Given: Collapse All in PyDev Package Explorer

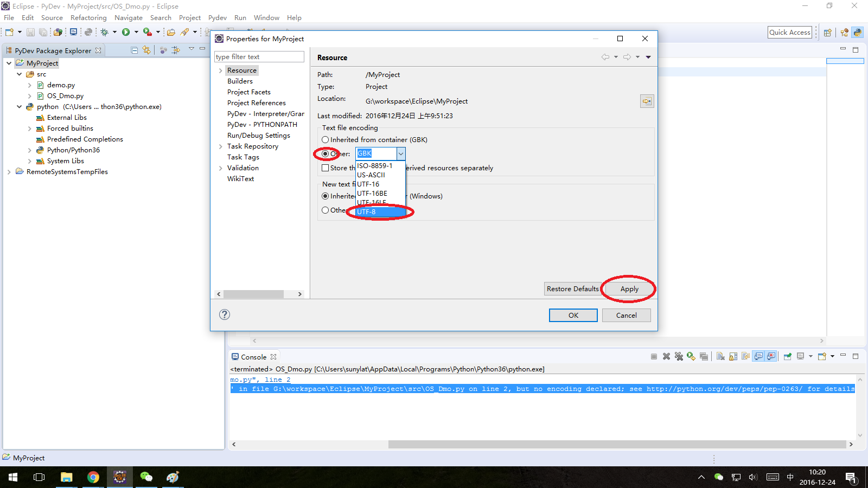Looking at the screenshot, I should coord(135,50).
